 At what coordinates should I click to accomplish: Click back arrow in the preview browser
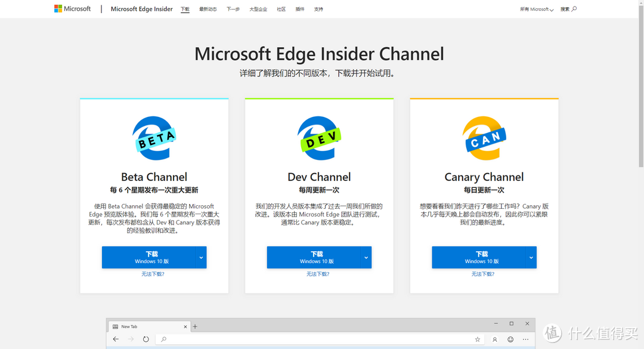click(116, 339)
